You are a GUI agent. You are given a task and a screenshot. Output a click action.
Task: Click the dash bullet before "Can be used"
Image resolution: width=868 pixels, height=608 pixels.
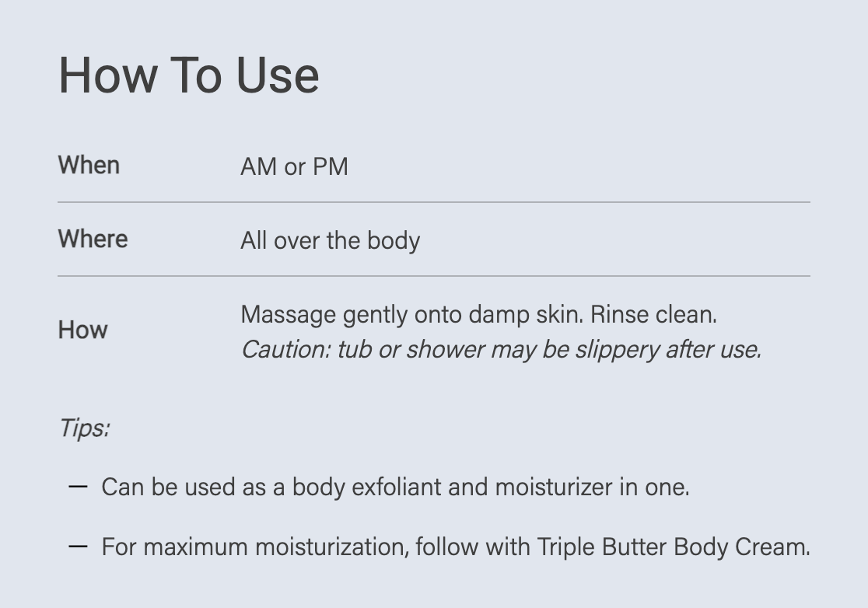(78, 487)
